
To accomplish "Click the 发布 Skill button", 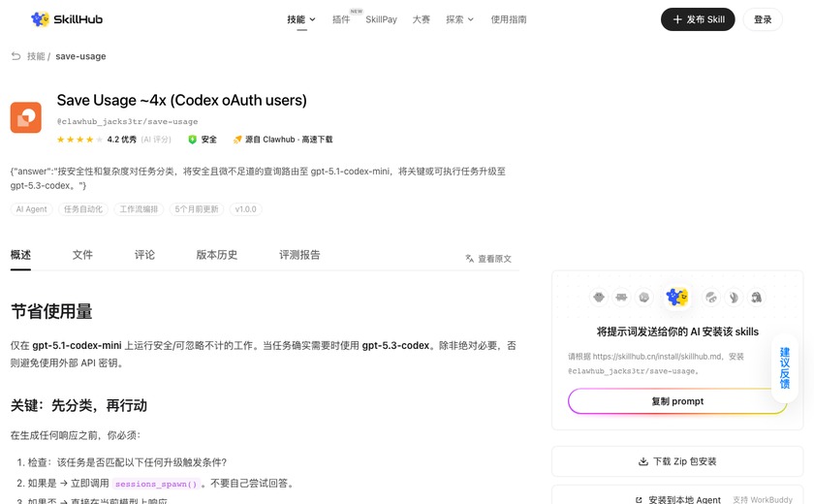I will tap(698, 19).
